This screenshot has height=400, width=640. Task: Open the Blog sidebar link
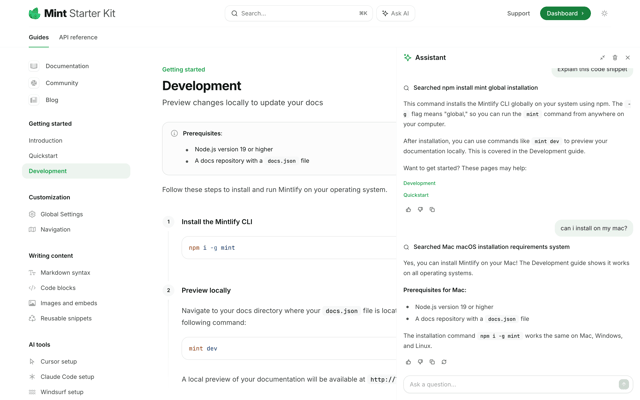pyautogui.click(x=52, y=100)
